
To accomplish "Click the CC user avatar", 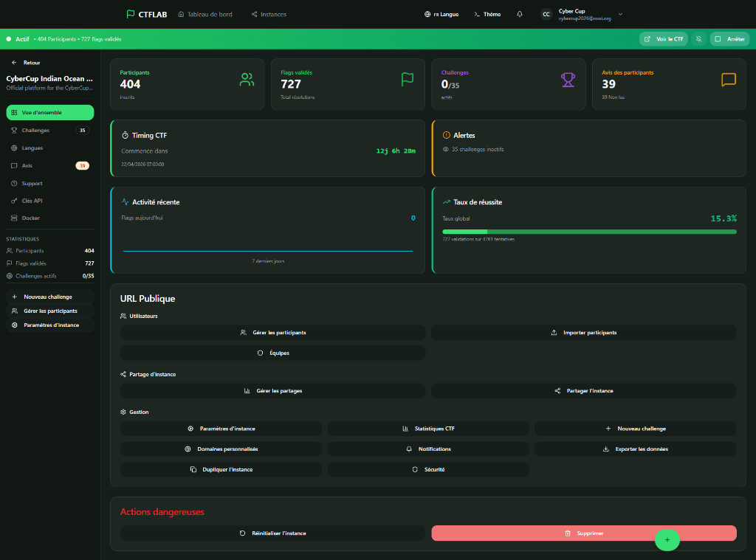I will click(546, 14).
